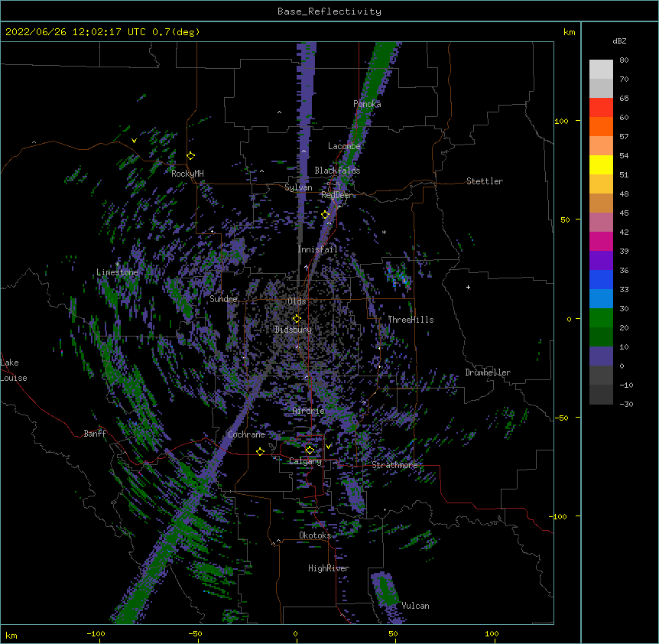Select the Sundre map label
659x644 pixels.
point(223,299)
